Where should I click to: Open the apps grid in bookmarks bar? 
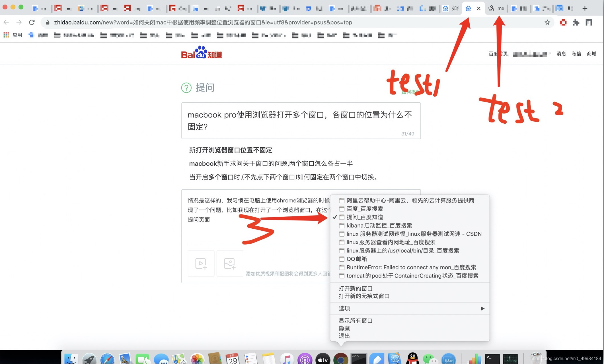tap(6, 35)
